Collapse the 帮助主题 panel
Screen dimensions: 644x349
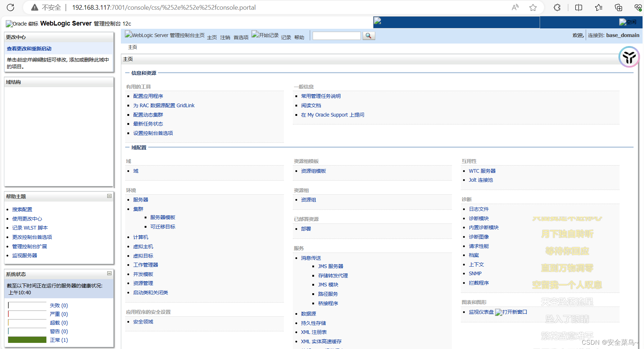coord(109,196)
